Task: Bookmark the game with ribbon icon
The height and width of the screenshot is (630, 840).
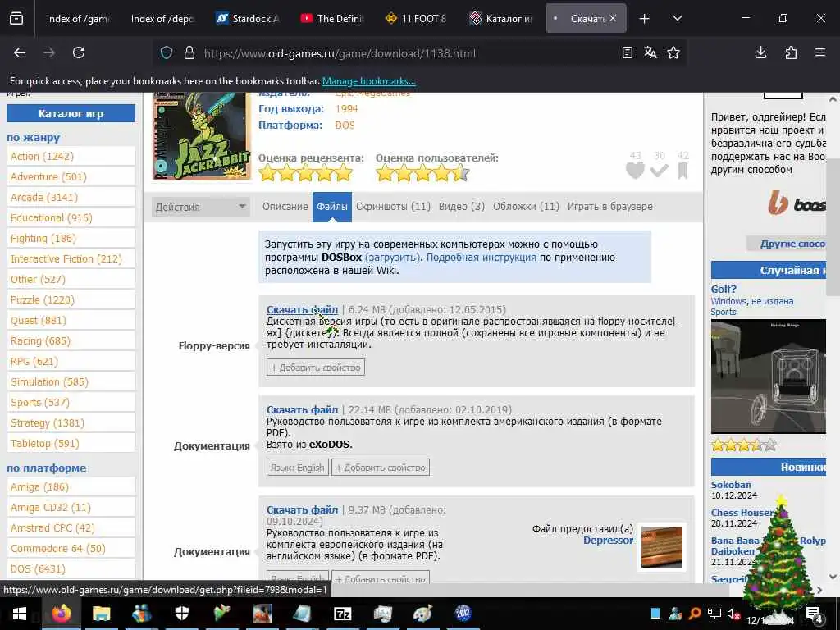Action: [683, 171]
